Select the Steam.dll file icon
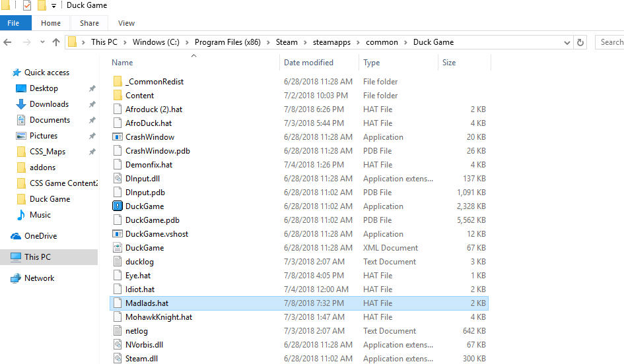Screen dimensions: 624x364 tap(118, 359)
